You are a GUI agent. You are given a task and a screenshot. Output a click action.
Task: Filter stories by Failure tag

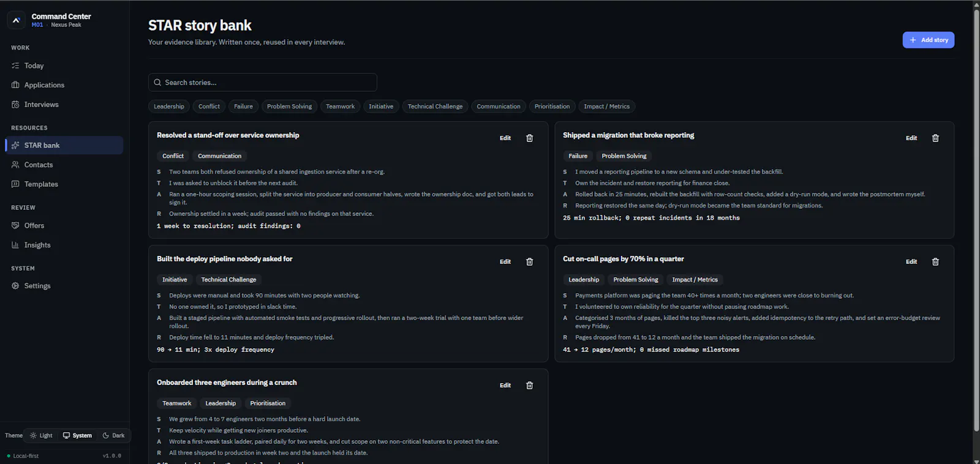tap(243, 107)
